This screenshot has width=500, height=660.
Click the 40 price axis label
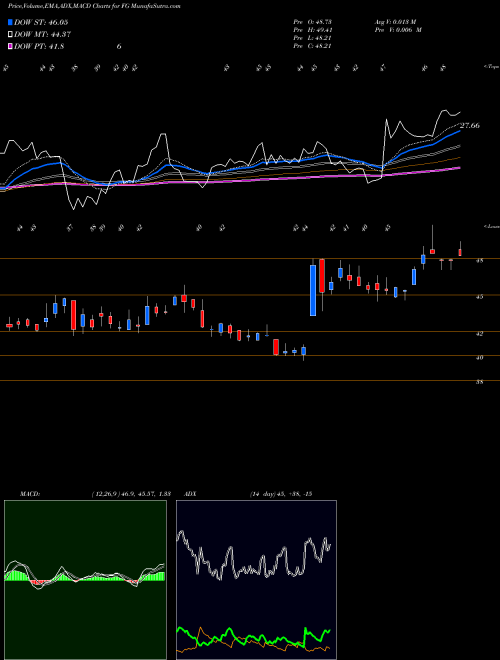(479, 358)
